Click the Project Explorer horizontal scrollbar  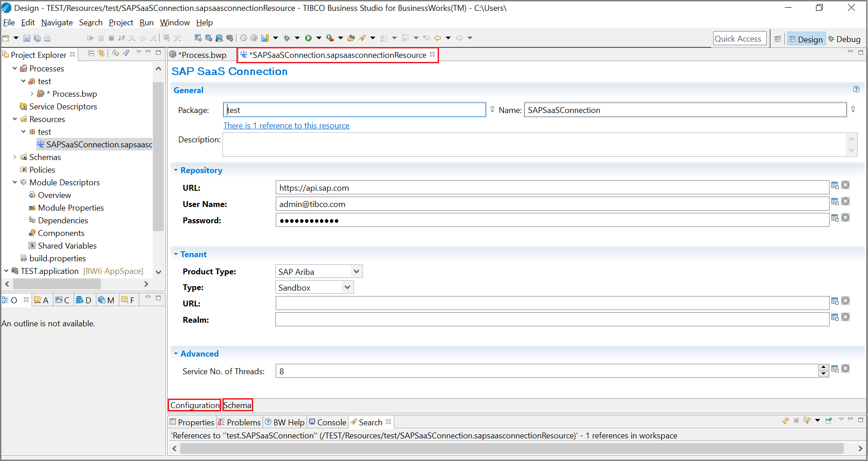(x=57, y=284)
